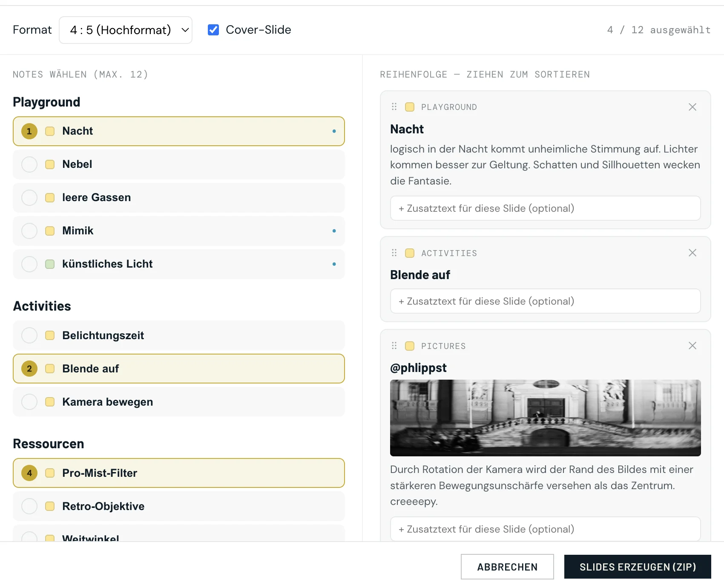Image resolution: width=724 pixels, height=588 pixels.
Task: Click the 'Blende auf' heading in the order card
Action: click(420, 275)
